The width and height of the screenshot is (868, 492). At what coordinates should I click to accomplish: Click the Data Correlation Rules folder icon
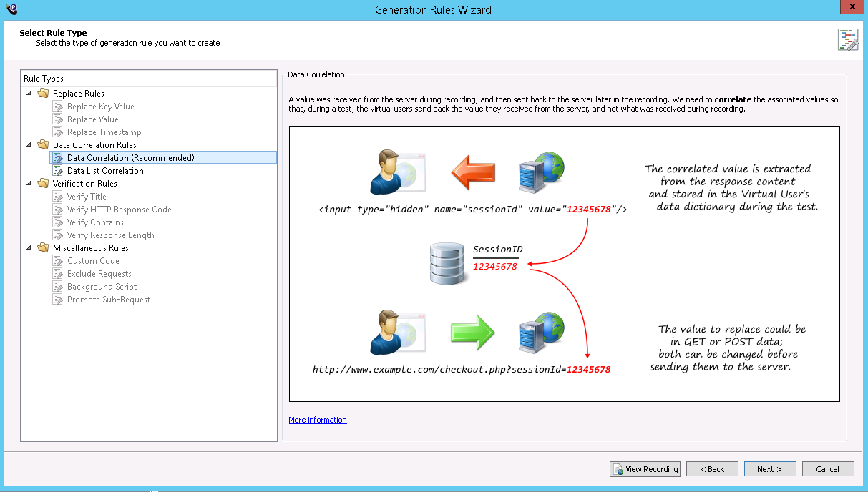click(x=43, y=145)
